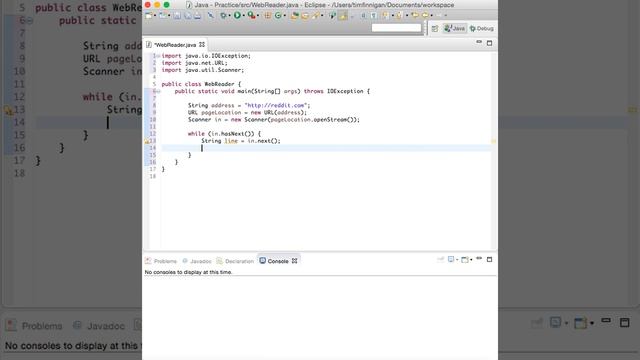Collapse the imports fold at line 1
This screenshot has width=640, height=360.
coord(158,56)
